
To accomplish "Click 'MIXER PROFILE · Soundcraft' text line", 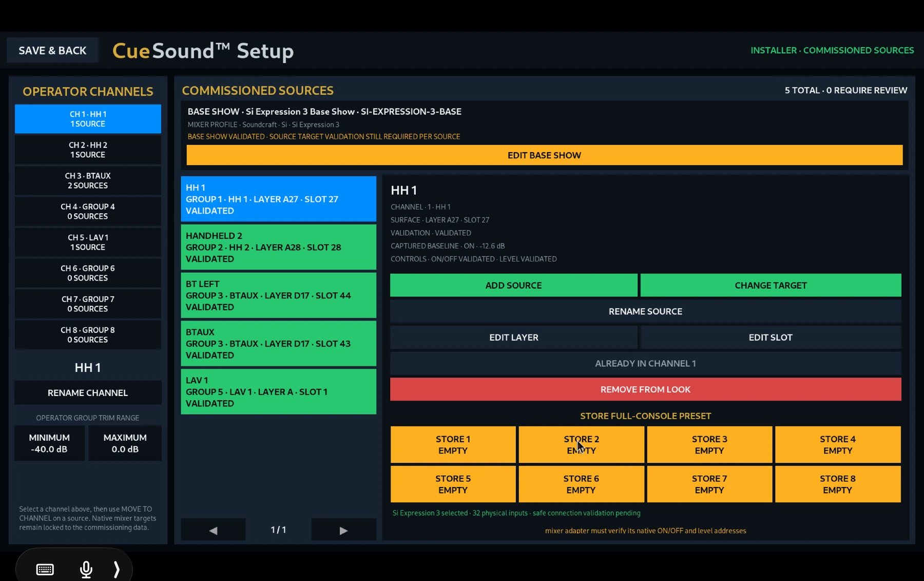I will [263, 124].
